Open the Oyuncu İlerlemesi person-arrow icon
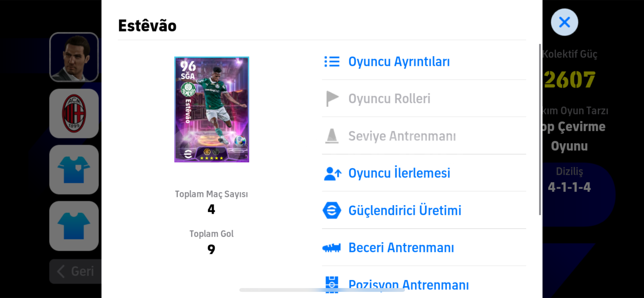This screenshot has width=644, height=298. (333, 174)
